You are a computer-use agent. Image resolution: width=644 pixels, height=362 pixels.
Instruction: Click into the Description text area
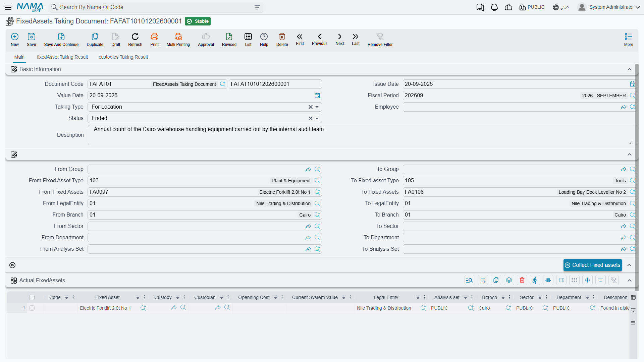click(362, 135)
